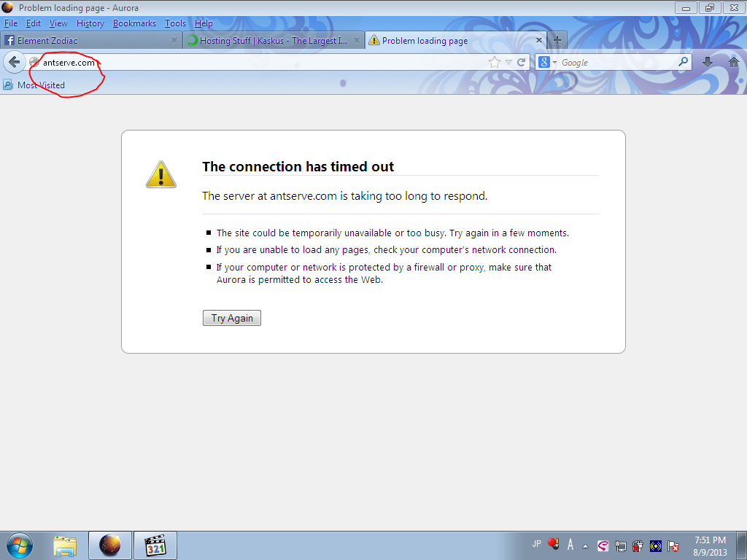Reload the page with the refresh icon

point(521,62)
